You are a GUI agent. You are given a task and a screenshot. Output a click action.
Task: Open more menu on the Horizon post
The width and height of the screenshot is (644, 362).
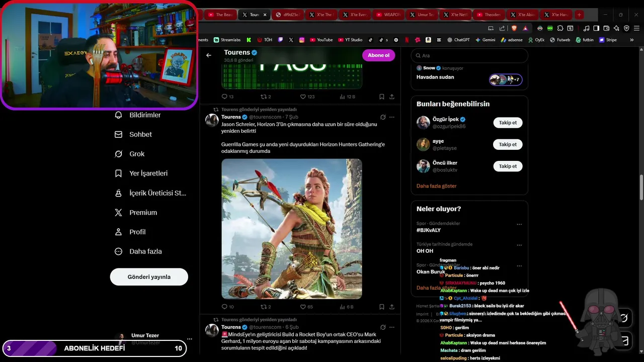pyautogui.click(x=392, y=117)
